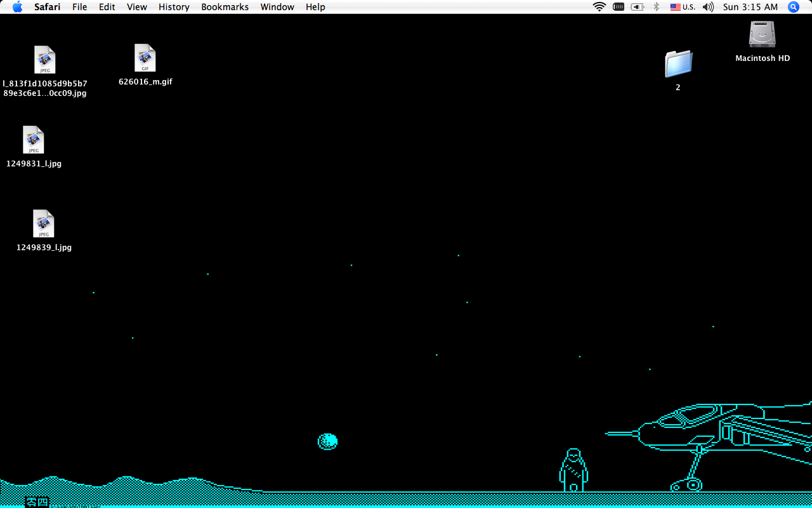Select the 1249839_l.jpg file icon
The image size is (812, 508).
coord(44,224)
